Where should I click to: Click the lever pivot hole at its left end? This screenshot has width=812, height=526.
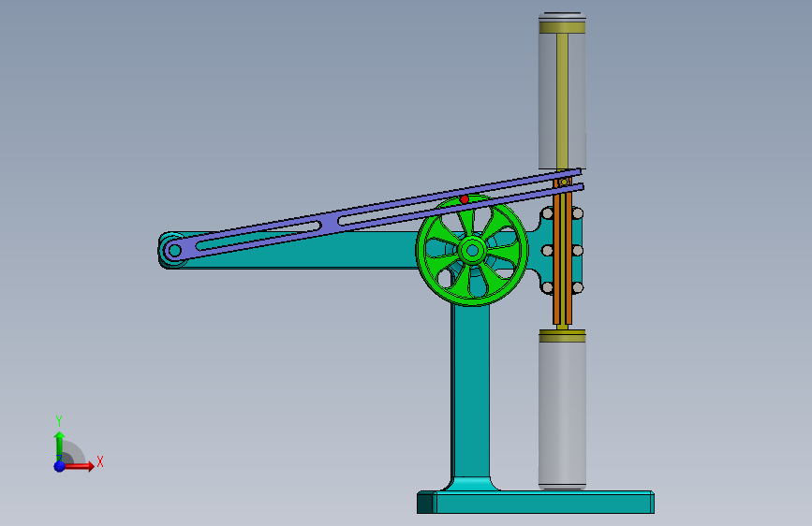[x=174, y=251]
